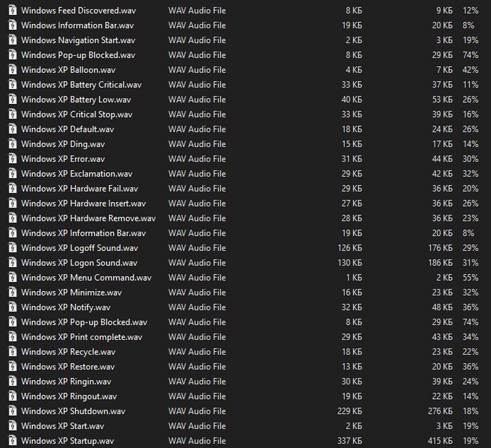The height and width of the screenshot is (448, 491).
Task: Click the file icon of Windows Pop-up Blocked.wav
Action: tap(12, 55)
